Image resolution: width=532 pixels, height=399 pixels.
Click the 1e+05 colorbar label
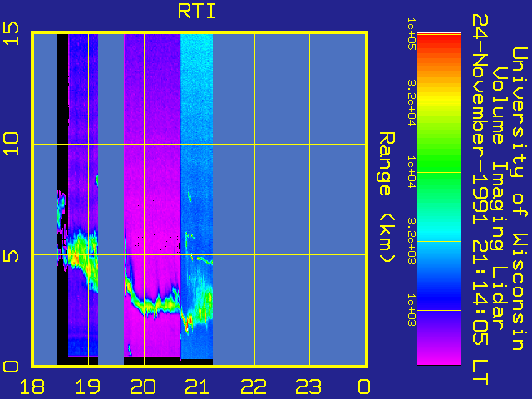[411, 34]
